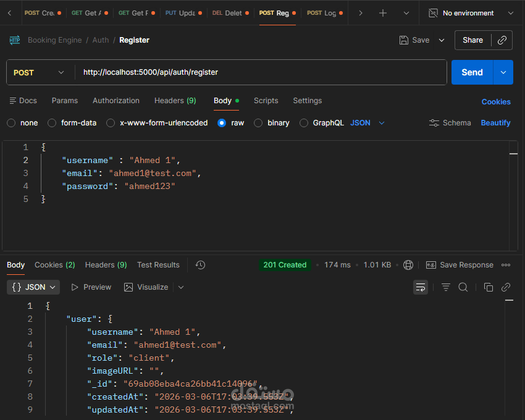Screen dimensions: 525x420
Task: Open the Auth breadcrumb folder
Action: coord(101,40)
